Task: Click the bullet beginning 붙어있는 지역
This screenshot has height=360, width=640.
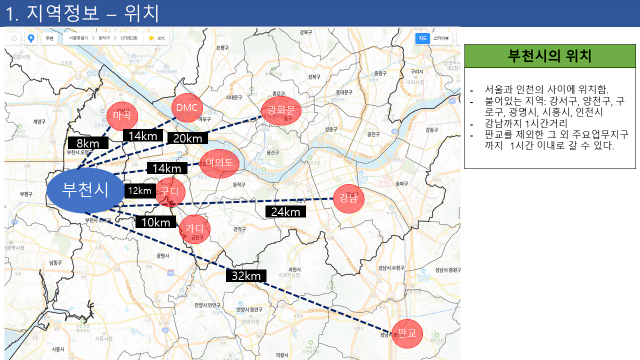Action: [x=554, y=107]
